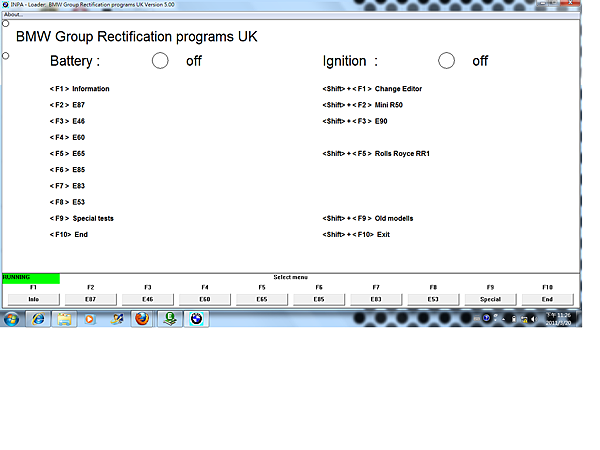Open the tools icon next to Media Player
This screenshot has height=450, width=600.
(x=116, y=319)
